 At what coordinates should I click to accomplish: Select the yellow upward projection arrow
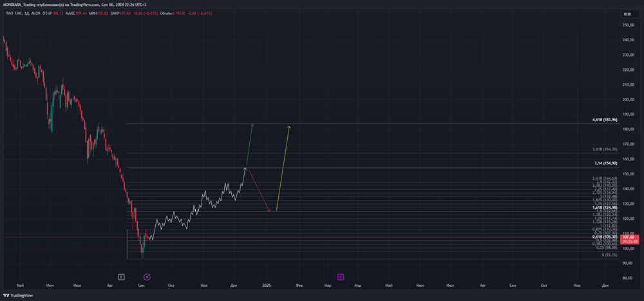tap(283, 168)
